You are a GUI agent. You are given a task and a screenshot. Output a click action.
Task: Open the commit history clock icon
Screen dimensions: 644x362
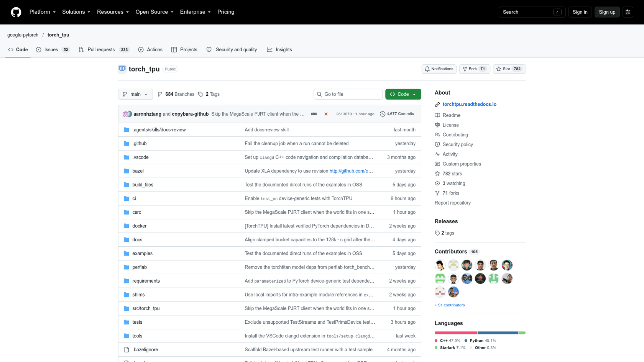(383, 114)
